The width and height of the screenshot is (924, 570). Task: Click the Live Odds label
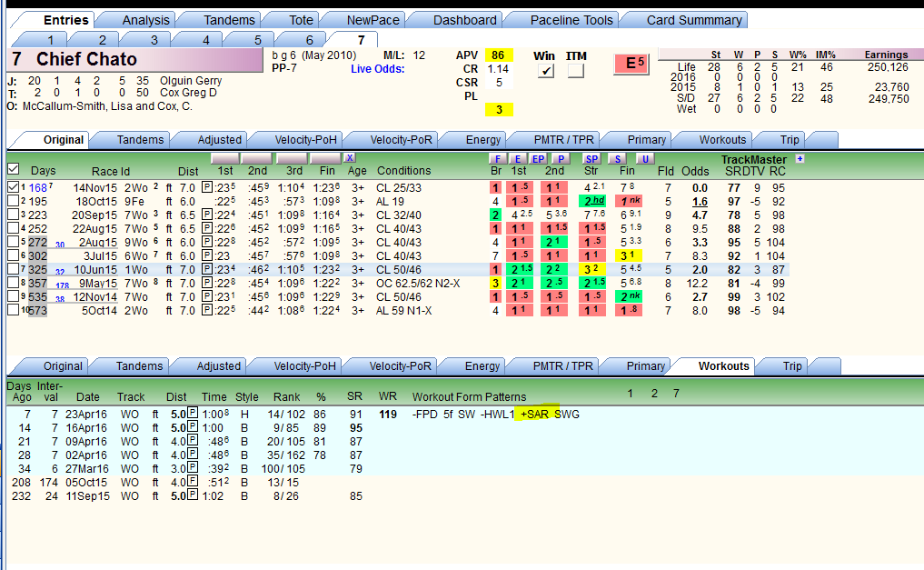(378, 69)
